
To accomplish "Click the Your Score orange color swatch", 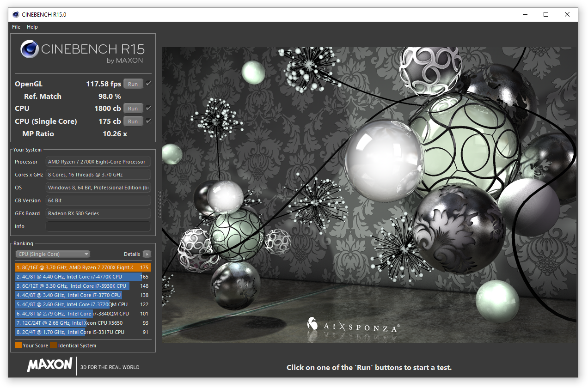I will point(18,346).
